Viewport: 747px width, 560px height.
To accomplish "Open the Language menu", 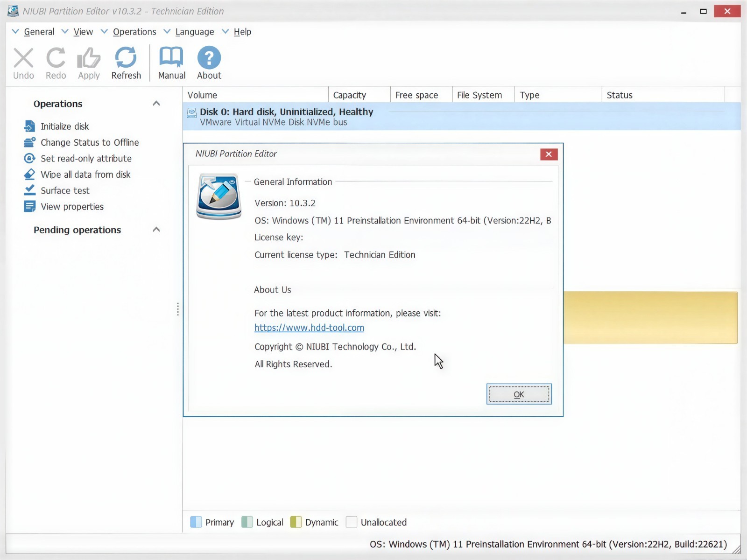I will point(195,32).
